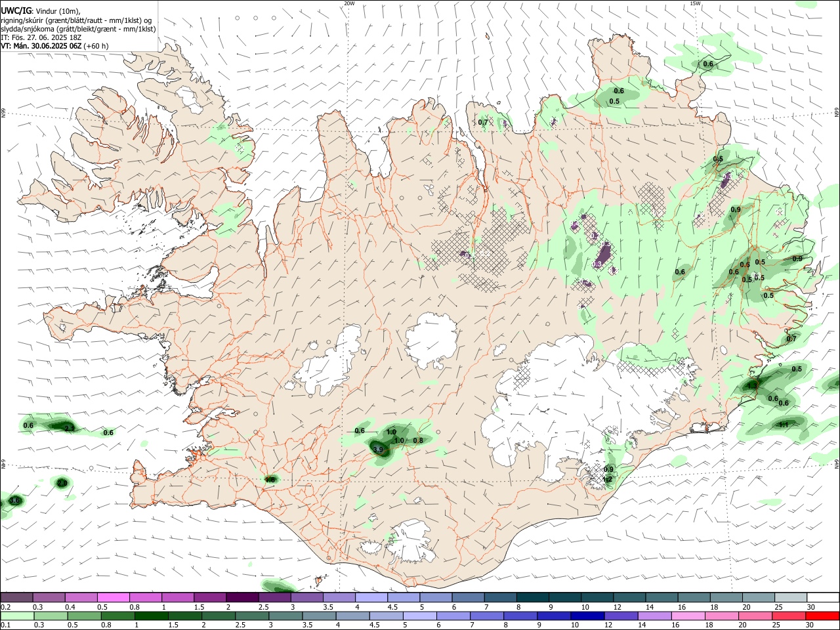Click the '(+60 h)' forecast offset text
Viewport: 840px width, 630px height.
(x=96, y=46)
